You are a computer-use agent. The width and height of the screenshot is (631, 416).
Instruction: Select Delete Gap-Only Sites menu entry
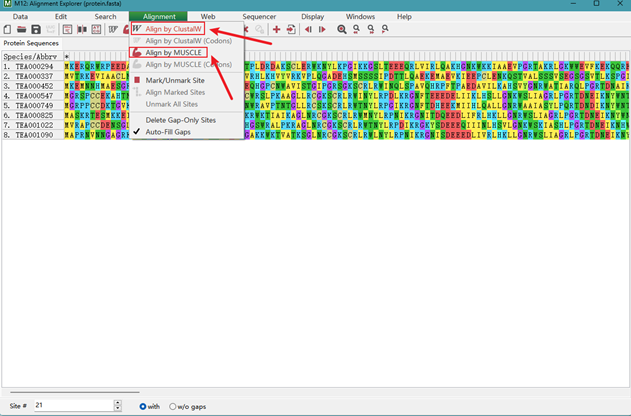tap(180, 120)
